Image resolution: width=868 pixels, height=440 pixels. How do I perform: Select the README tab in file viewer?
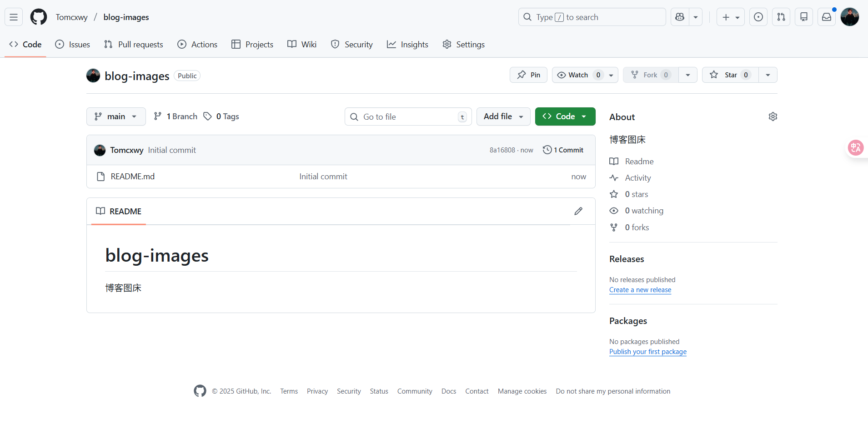(119, 211)
